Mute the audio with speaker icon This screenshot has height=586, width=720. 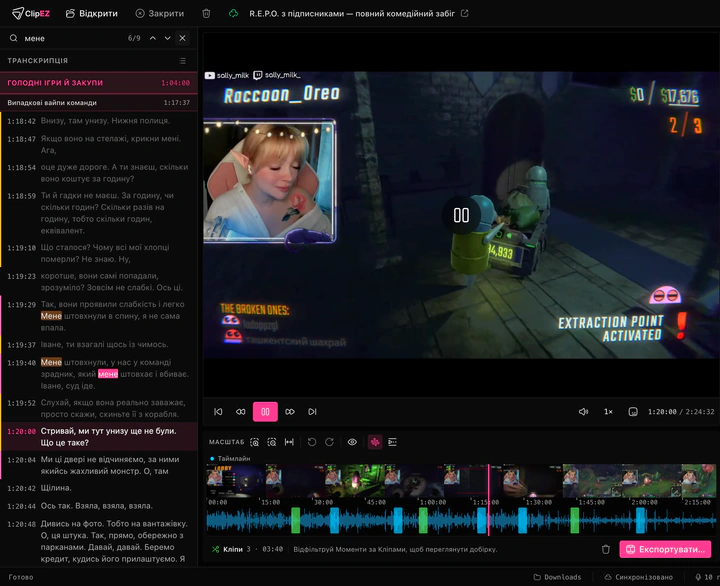pos(583,411)
